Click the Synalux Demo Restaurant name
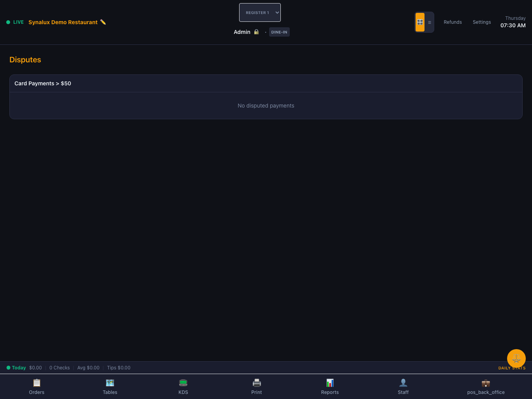The image size is (532, 399). [63, 22]
